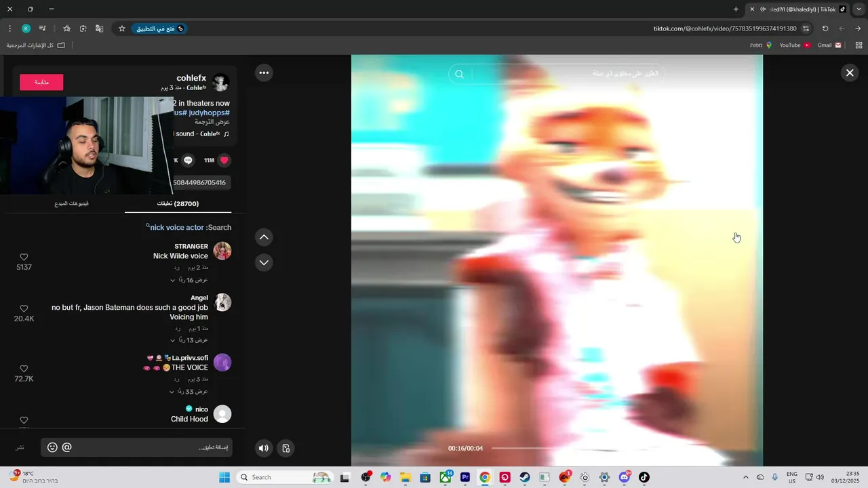
Task: Click the button next to the volume control
Action: coord(286,448)
